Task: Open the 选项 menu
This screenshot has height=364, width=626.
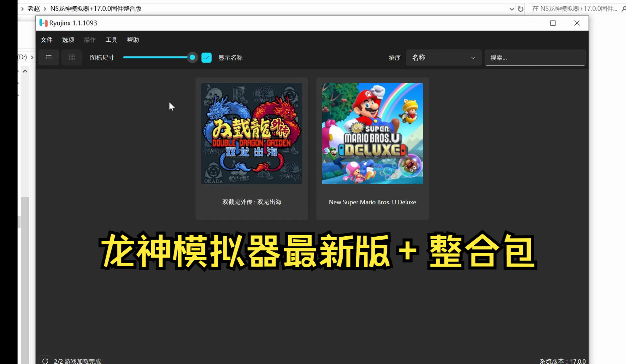Action: pyautogui.click(x=68, y=40)
